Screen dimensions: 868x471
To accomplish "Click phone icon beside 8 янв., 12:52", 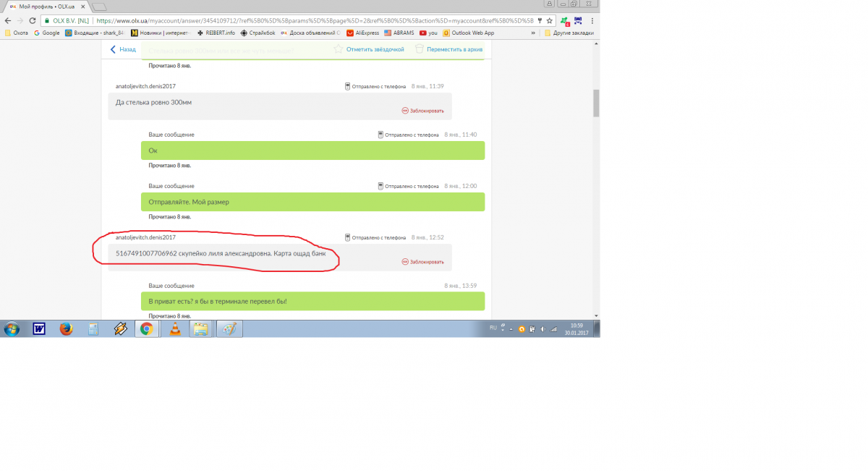I will coord(347,237).
